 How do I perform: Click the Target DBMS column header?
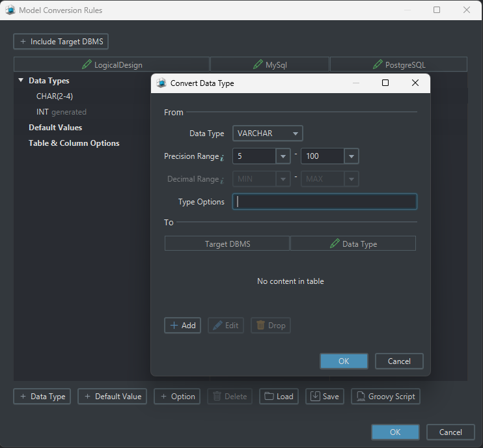point(227,244)
